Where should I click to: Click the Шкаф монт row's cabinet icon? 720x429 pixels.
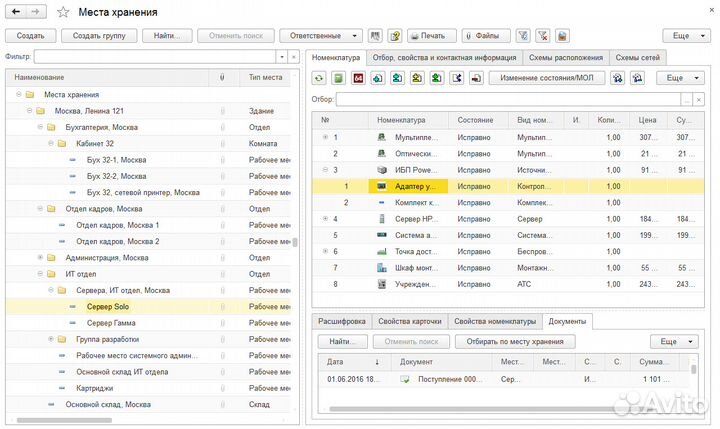pos(382,268)
